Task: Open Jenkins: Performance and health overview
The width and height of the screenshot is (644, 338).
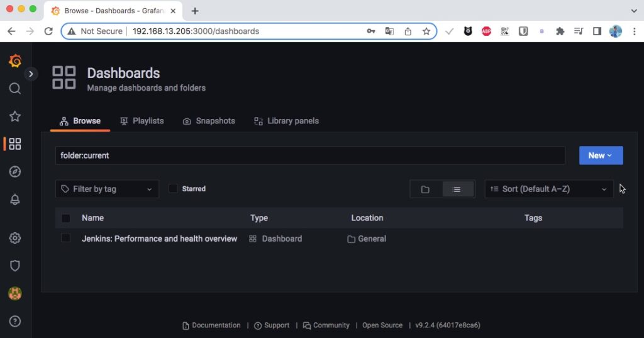Action: pos(159,239)
